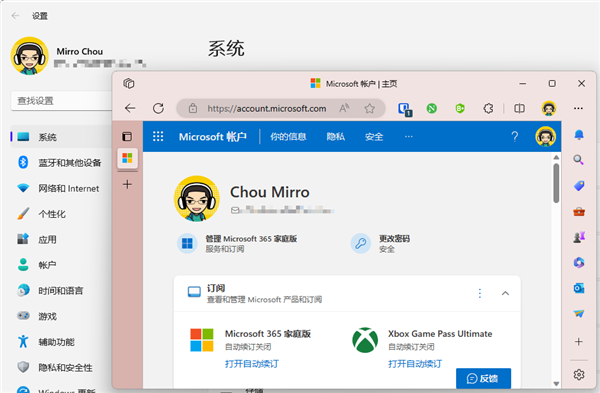The image size is (600, 393).
Task: Click the 反馈 feedback button
Action: [483, 378]
